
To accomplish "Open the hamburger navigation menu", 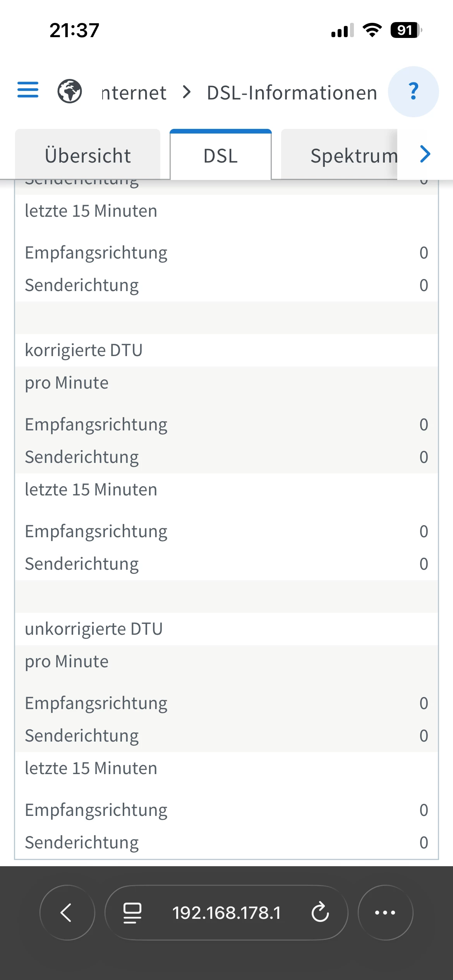I will (x=28, y=90).
